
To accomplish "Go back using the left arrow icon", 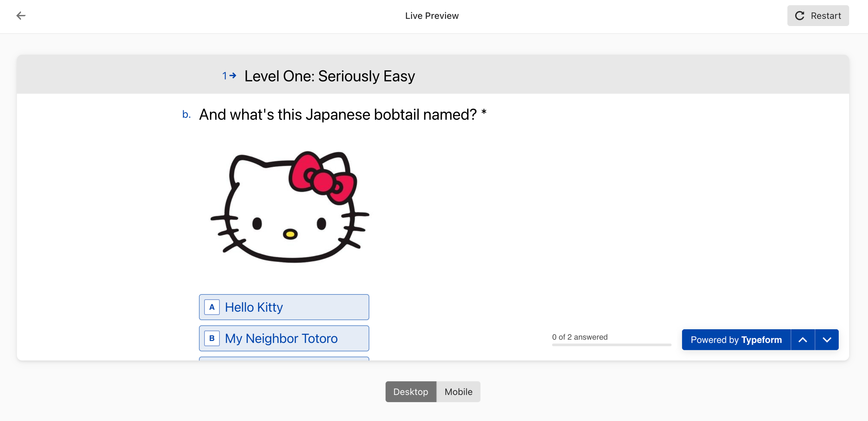I will [x=21, y=15].
